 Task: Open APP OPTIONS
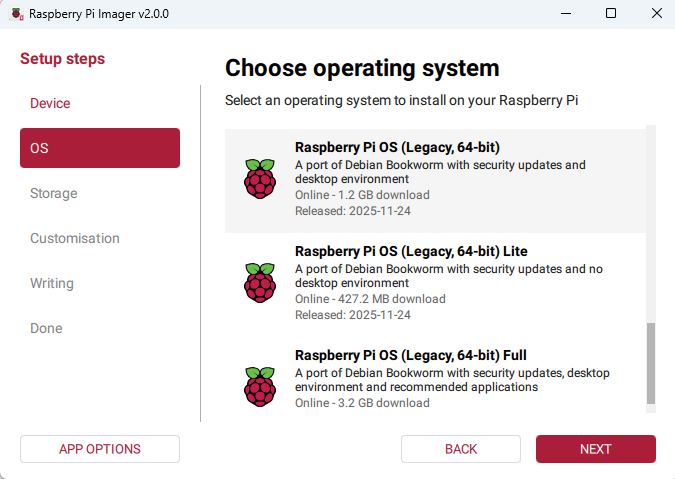[x=100, y=449]
